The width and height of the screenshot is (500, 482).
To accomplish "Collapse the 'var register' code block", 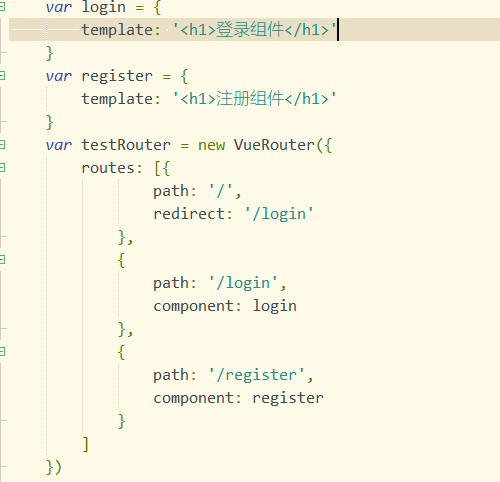I will [2, 76].
